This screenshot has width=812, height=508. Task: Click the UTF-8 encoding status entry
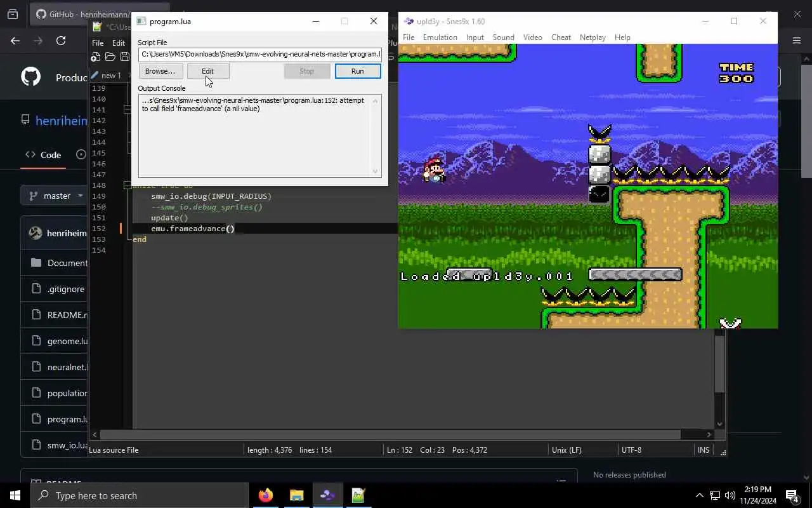coord(631,450)
